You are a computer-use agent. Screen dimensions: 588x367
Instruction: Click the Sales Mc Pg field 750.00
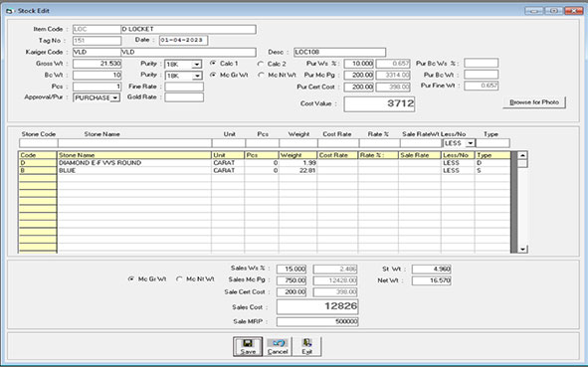pyautogui.click(x=292, y=280)
